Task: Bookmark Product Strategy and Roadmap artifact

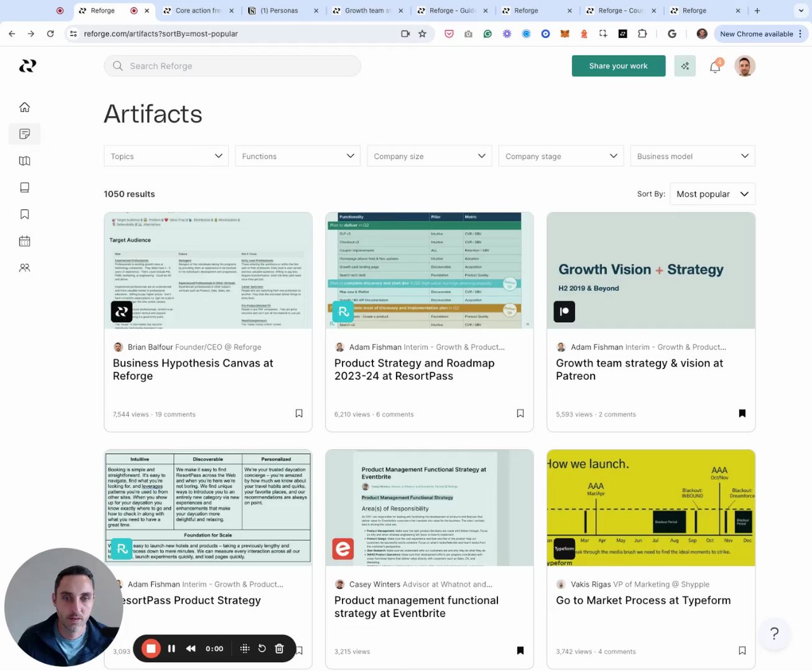Action: [x=520, y=414]
